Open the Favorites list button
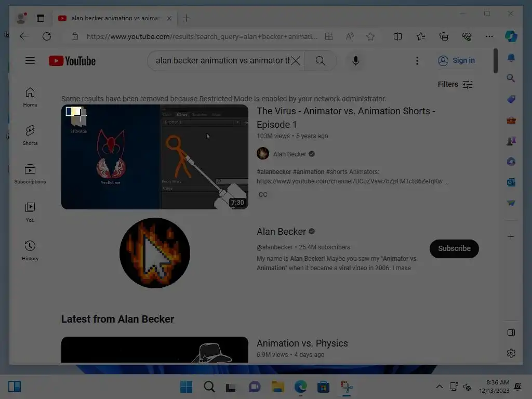 tap(421, 36)
